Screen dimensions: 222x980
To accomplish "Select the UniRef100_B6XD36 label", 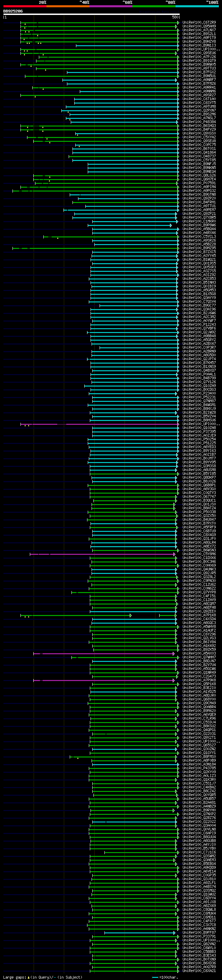I will [x=199, y=963].
